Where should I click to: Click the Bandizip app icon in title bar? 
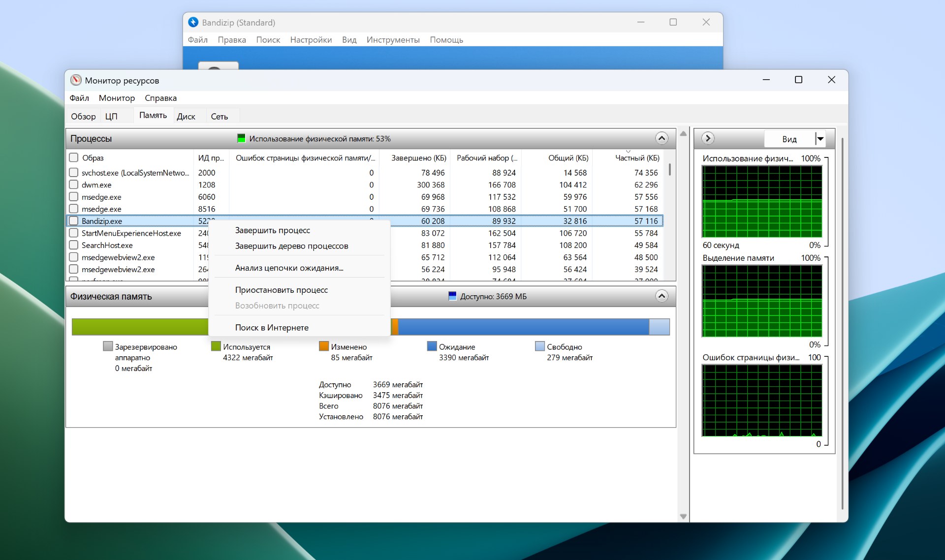click(x=193, y=22)
